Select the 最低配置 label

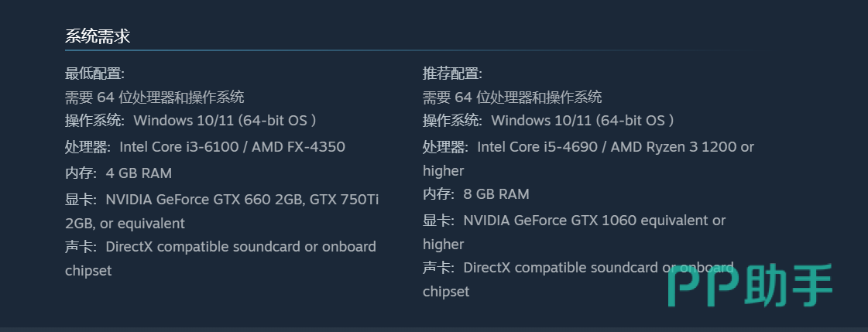click(94, 74)
